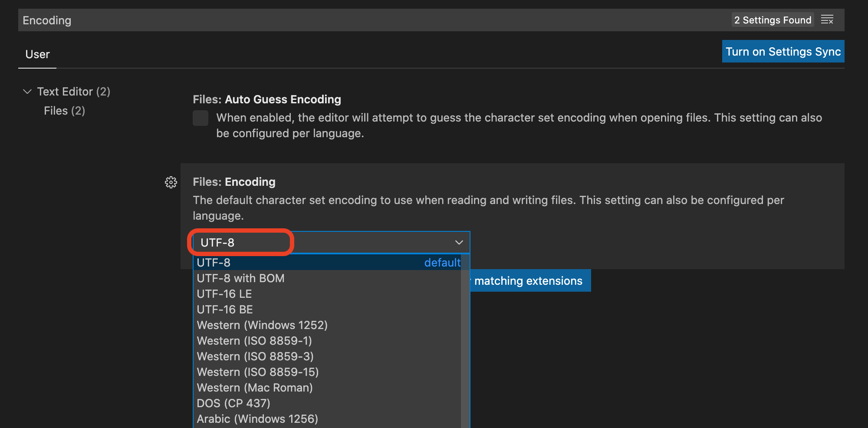Select Western (ISO 8859-1) option
This screenshot has height=428, width=868.
(x=254, y=341)
